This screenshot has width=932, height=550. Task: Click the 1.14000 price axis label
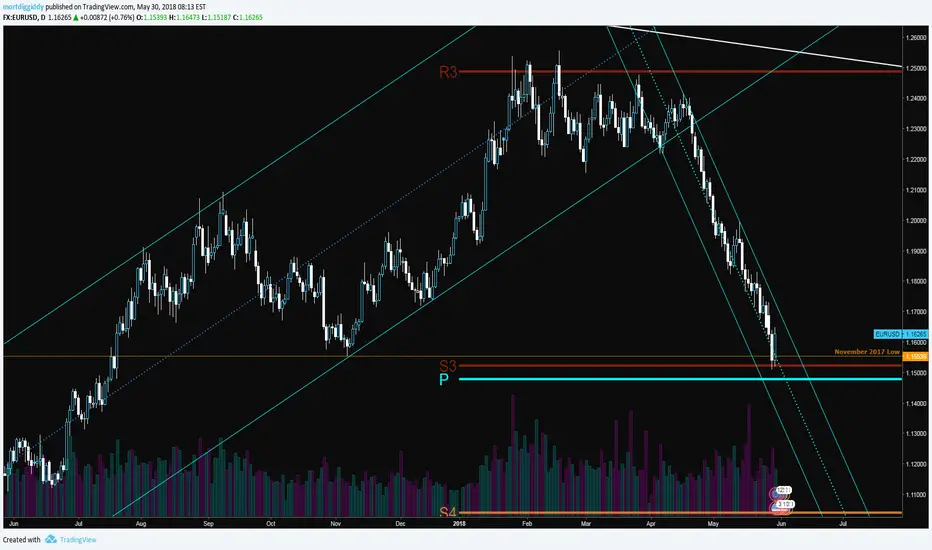[x=916, y=403]
